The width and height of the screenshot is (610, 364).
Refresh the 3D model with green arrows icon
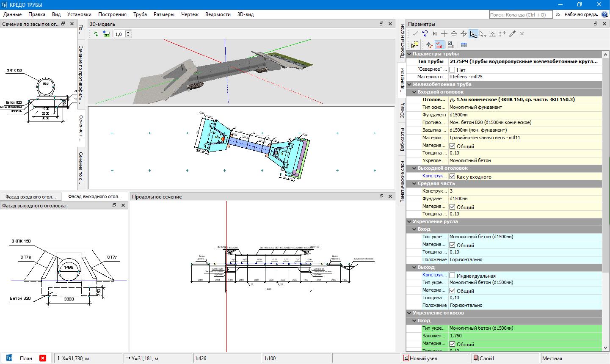click(x=97, y=34)
